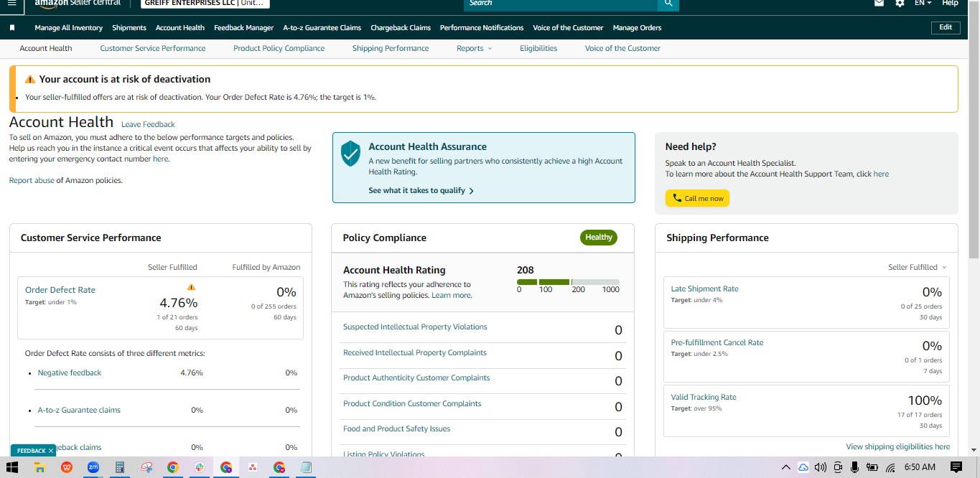The image size is (980, 478).
Task: Switch to Customer Service Performance tab
Action: tap(153, 48)
